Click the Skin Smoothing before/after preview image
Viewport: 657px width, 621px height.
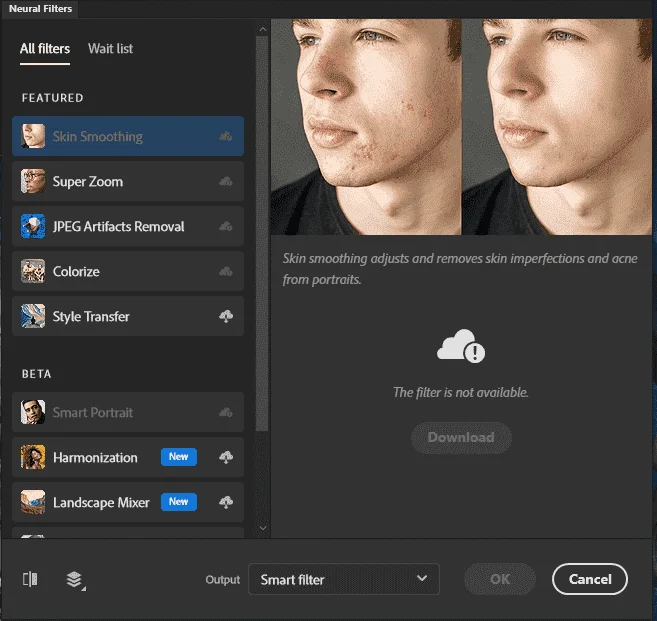(461, 127)
